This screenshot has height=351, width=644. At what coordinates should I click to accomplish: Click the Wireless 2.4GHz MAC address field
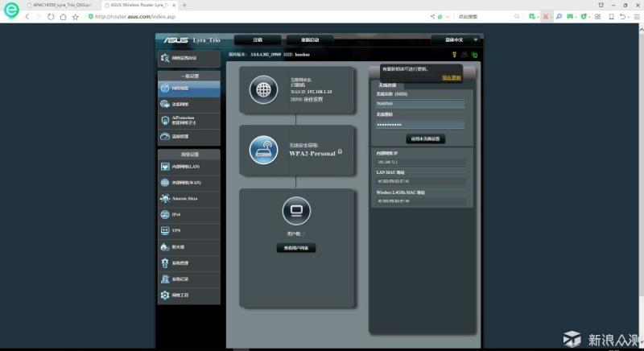(420, 201)
